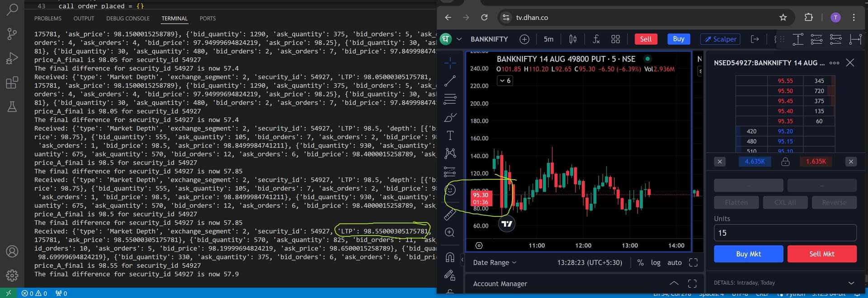Open Chrome three-dot menu
This screenshot has width=868, height=298.
(x=854, y=17)
